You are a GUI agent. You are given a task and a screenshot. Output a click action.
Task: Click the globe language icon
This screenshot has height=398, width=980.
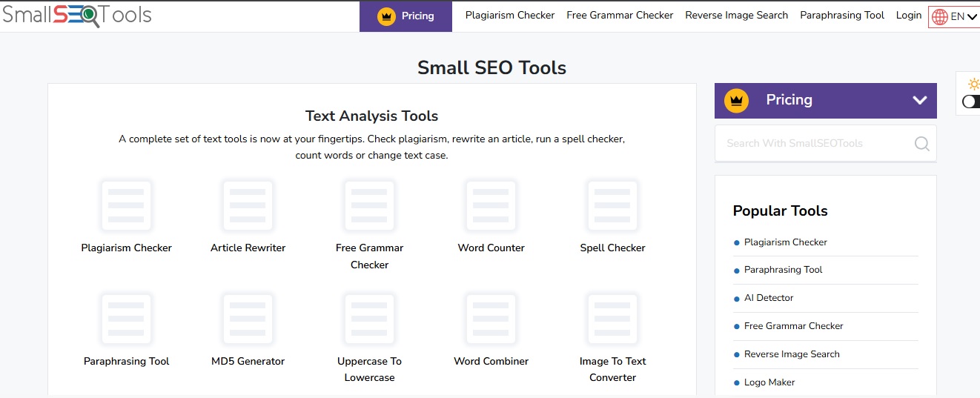pyautogui.click(x=940, y=17)
